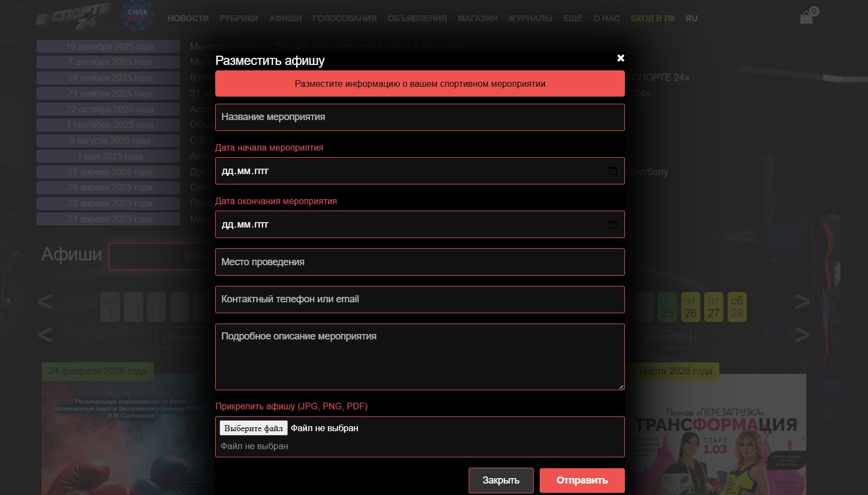
Task: Submit the form with «Отправить»
Action: 582,480
